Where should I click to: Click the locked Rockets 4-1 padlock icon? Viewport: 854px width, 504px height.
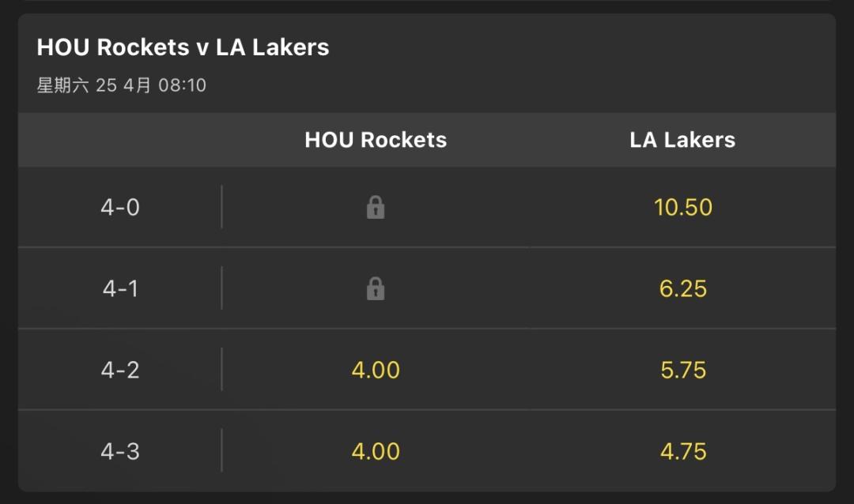(x=376, y=289)
